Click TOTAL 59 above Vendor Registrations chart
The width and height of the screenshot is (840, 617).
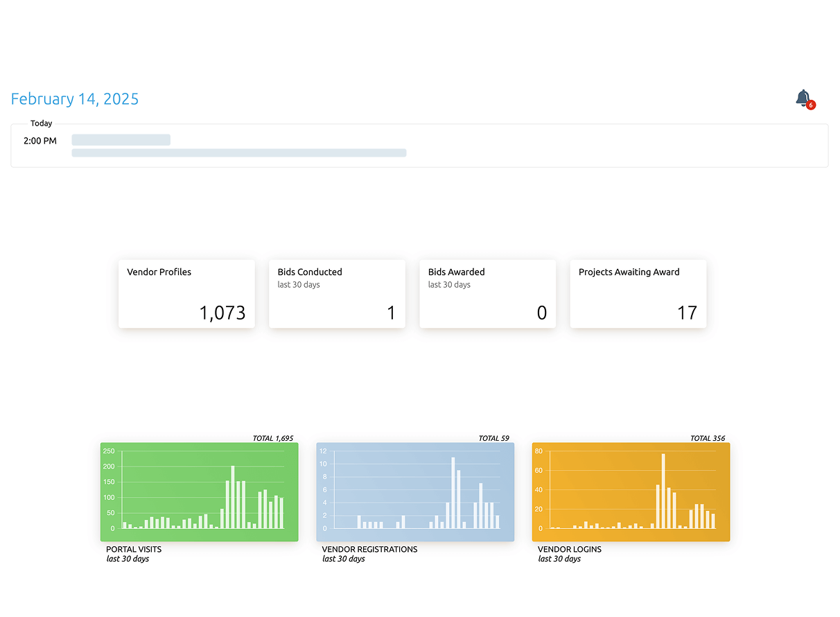(x=493, y=438)
